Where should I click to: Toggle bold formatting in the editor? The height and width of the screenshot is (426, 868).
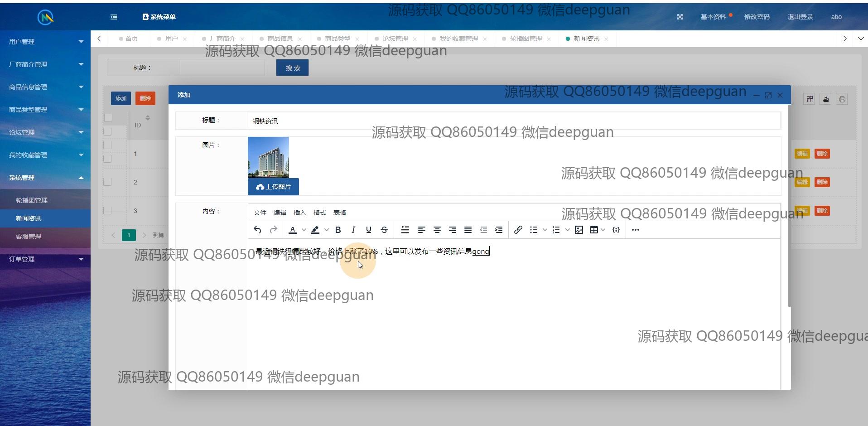click(x=338, y=230)
